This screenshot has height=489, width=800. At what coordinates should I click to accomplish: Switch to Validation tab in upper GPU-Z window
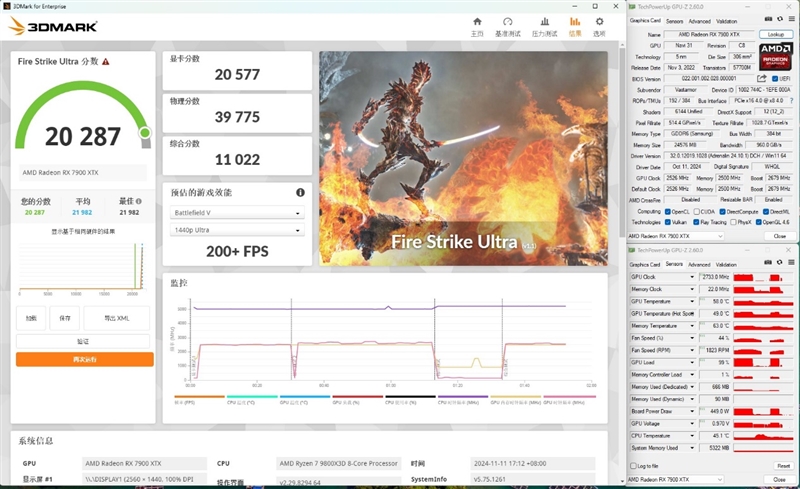[726, 21]
